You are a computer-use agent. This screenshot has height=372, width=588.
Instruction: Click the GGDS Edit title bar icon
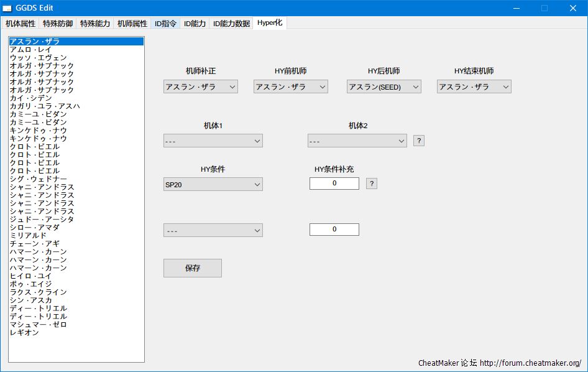[7, 8]
